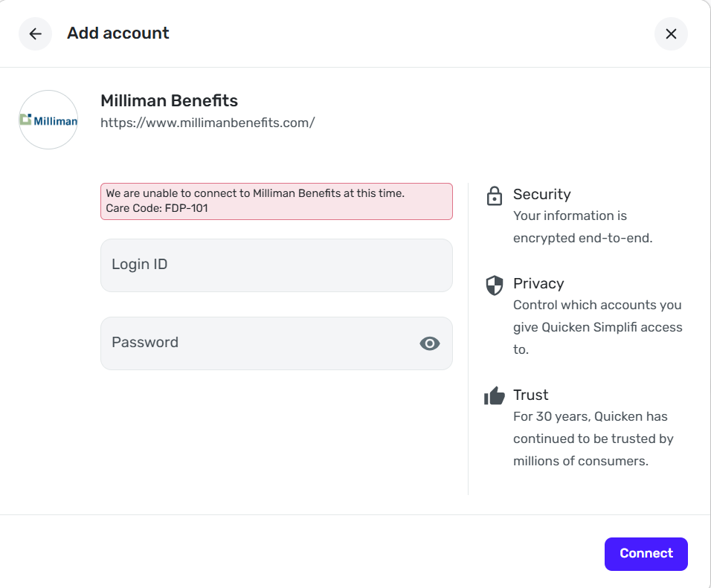
Task: Click the unable to connect error message
Action: (255, 193)
